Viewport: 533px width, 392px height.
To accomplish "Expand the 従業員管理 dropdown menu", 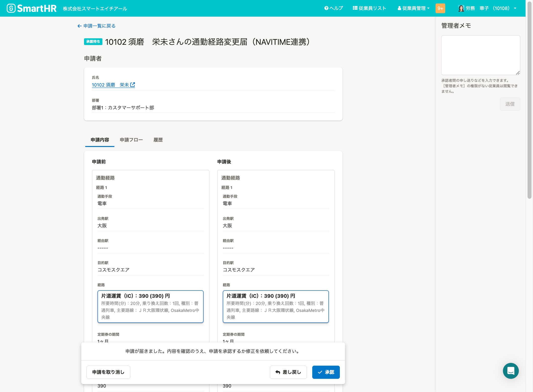I will (x=414, y=8).
